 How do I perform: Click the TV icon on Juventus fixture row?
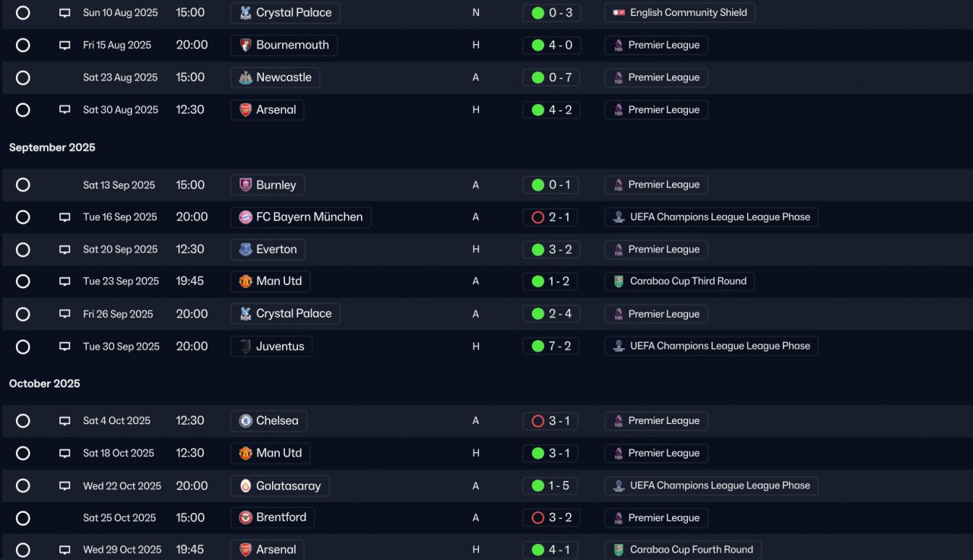pyautogui.click(x=65, y=346)
